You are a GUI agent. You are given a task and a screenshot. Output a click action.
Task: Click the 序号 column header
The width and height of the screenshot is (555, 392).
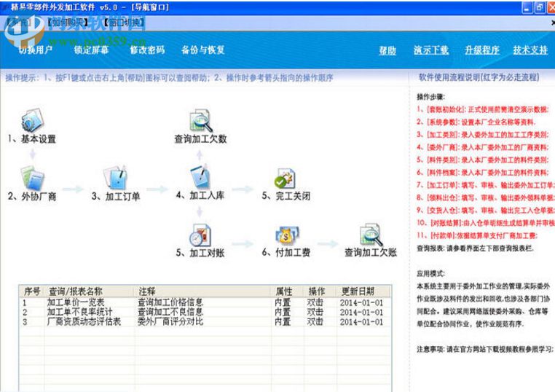(32, 291)
